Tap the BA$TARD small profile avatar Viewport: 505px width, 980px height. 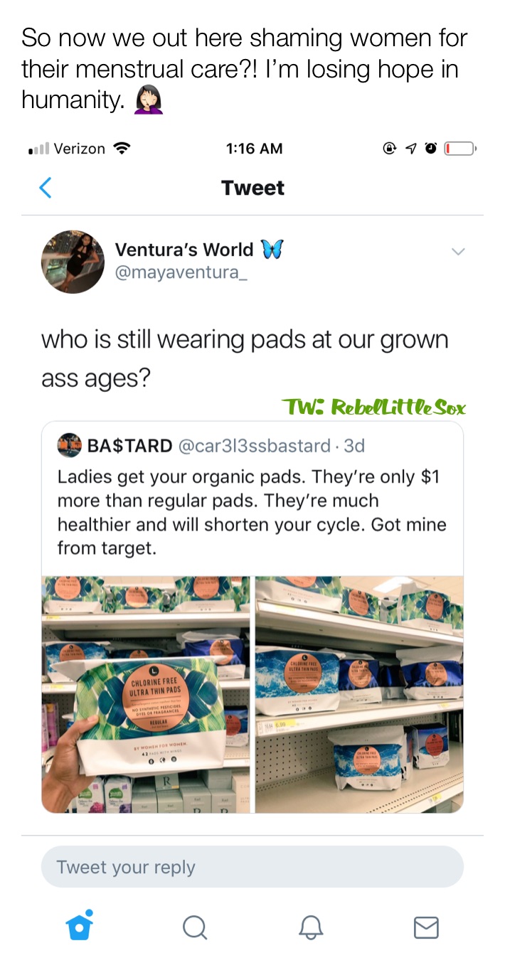click(69, 445)
